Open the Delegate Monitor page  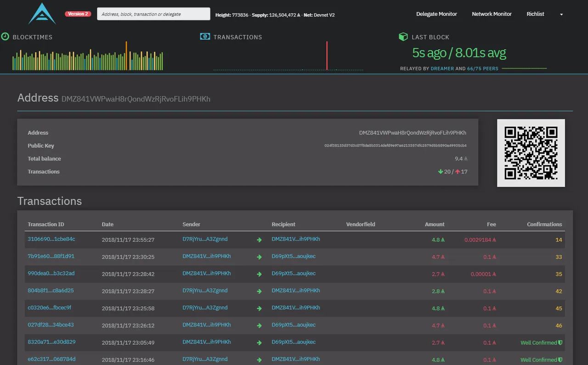(436, 14)
